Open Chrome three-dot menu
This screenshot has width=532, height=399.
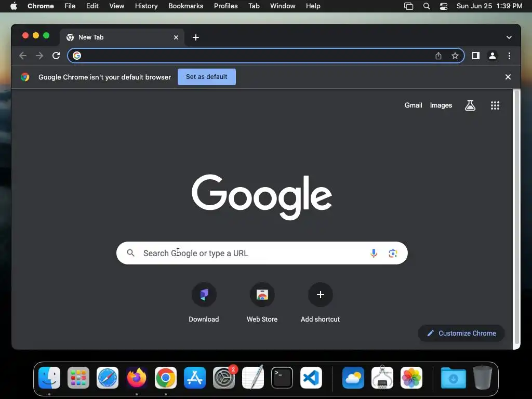[x=509, y=56]
